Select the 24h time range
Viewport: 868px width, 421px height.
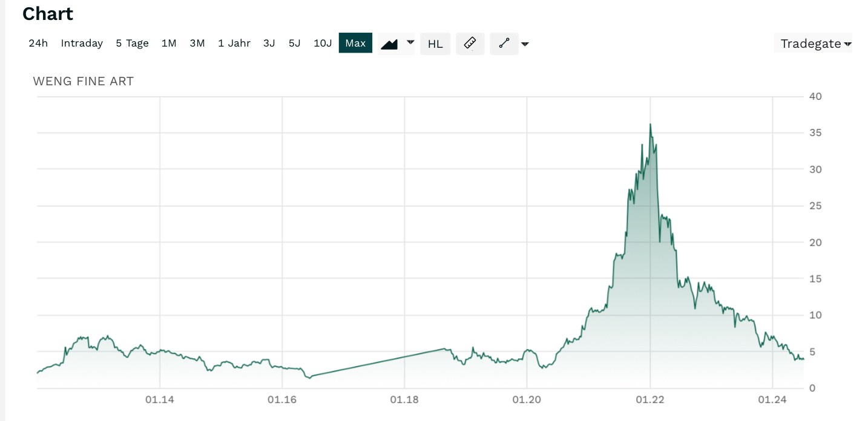[38, 43]
